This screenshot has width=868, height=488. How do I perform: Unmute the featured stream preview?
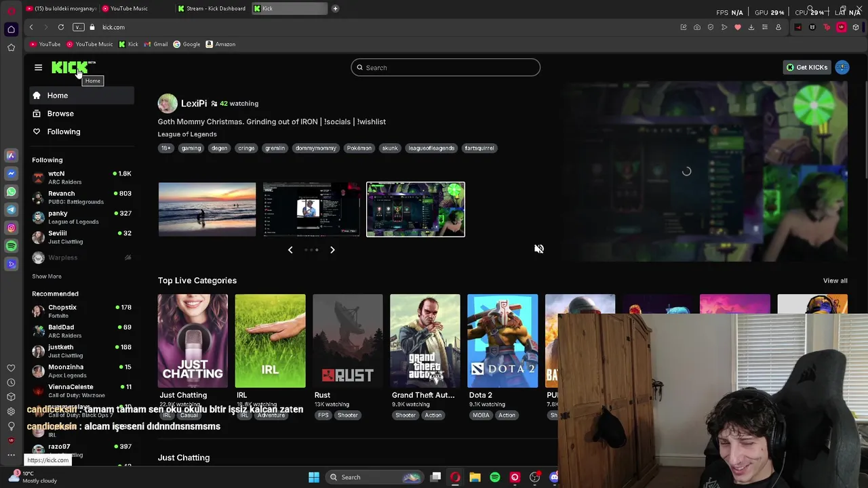[x=539, y=249]
